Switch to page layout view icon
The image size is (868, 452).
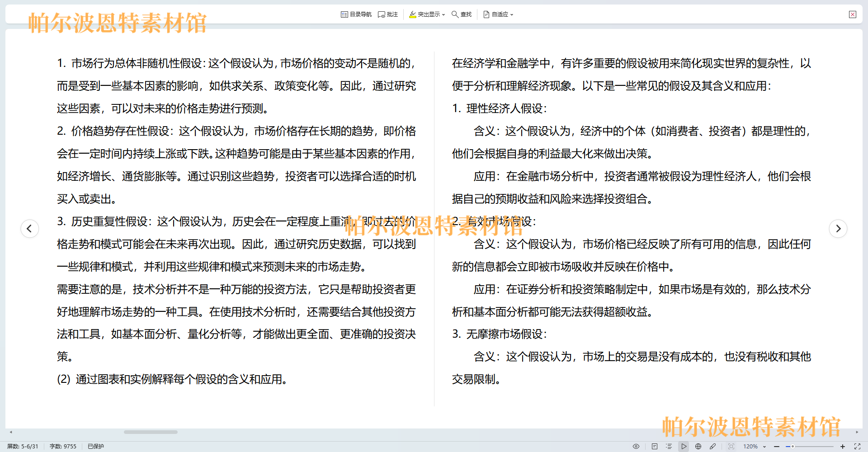pyautogui.click(x=654, y=446)
